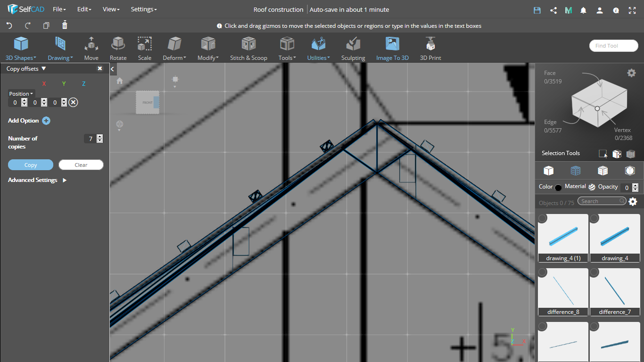Open the user account icon
The image size is (644, 362).
click(x=599, y=10)
